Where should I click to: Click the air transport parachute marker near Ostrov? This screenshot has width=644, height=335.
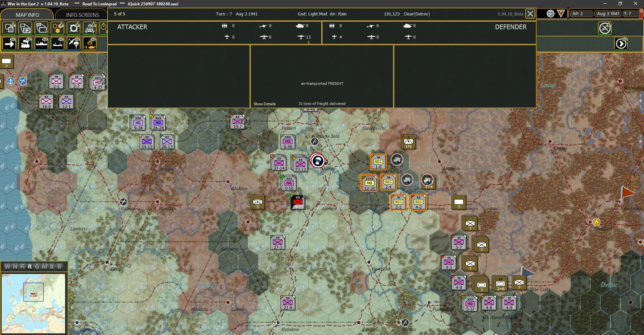tap(317, 161)
